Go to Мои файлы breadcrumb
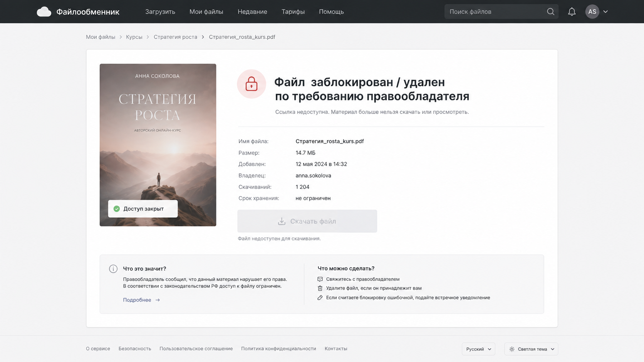The image size is (644, 362). (101, 37)
